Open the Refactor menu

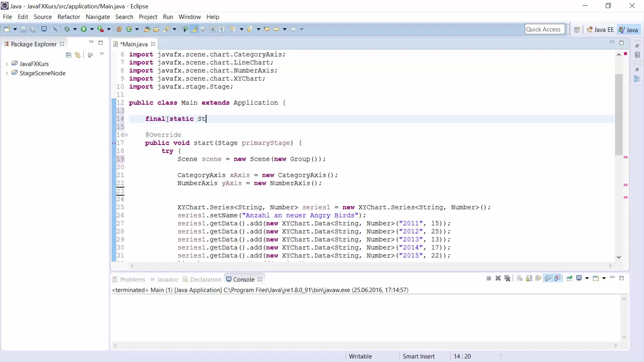click(68, 17)
